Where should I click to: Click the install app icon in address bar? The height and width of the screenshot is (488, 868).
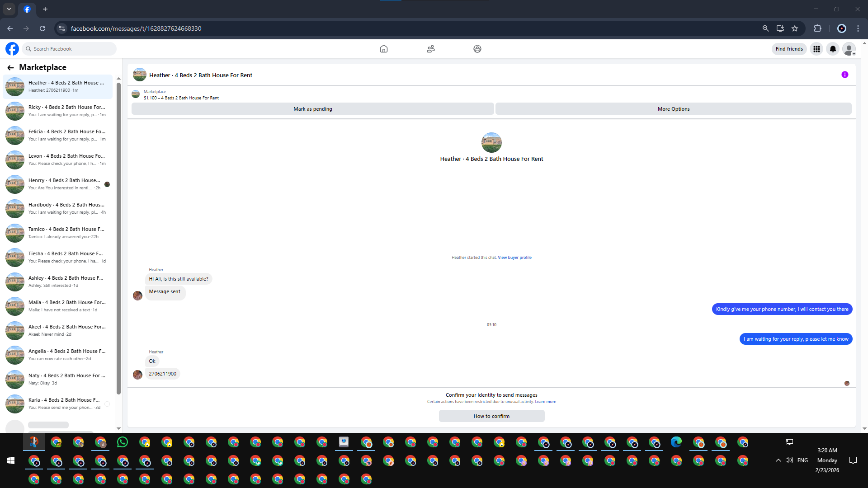pos(780,28)
